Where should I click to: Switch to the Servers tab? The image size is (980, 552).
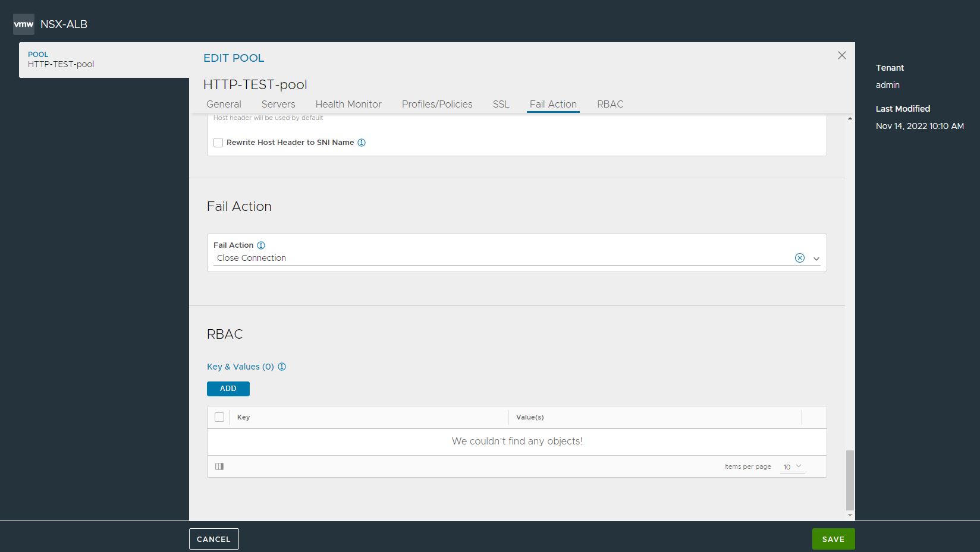point(278,104)
